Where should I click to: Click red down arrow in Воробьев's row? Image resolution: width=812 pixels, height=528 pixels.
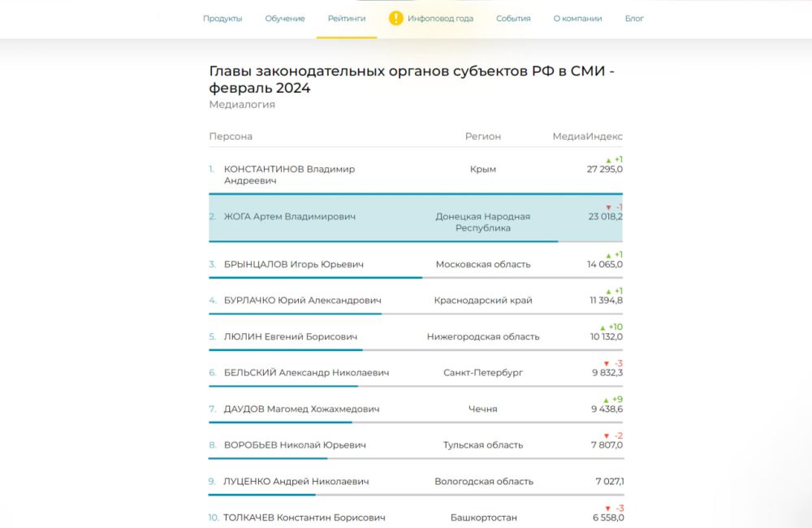[x=606, y=436]
